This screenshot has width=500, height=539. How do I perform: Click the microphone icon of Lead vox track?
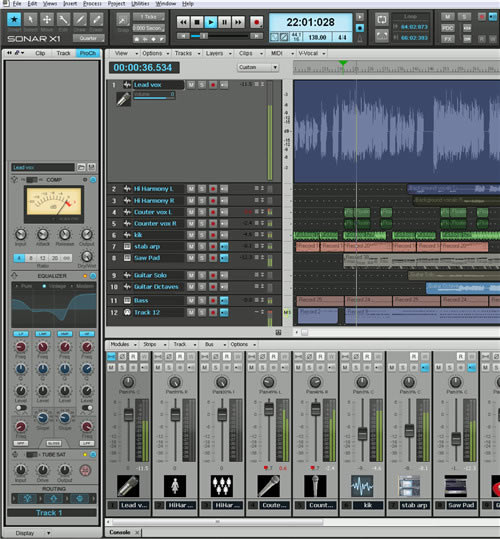[123, 99]
